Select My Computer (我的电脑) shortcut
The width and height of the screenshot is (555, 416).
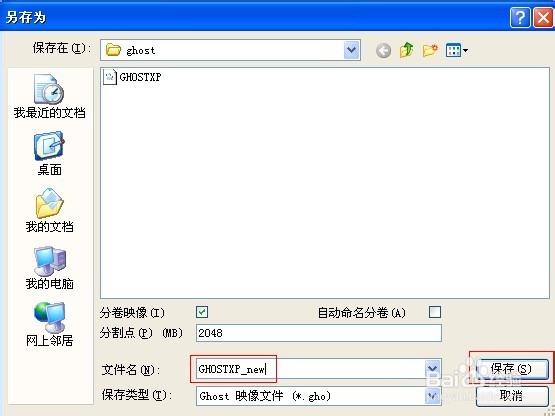[x=49, y=268]
